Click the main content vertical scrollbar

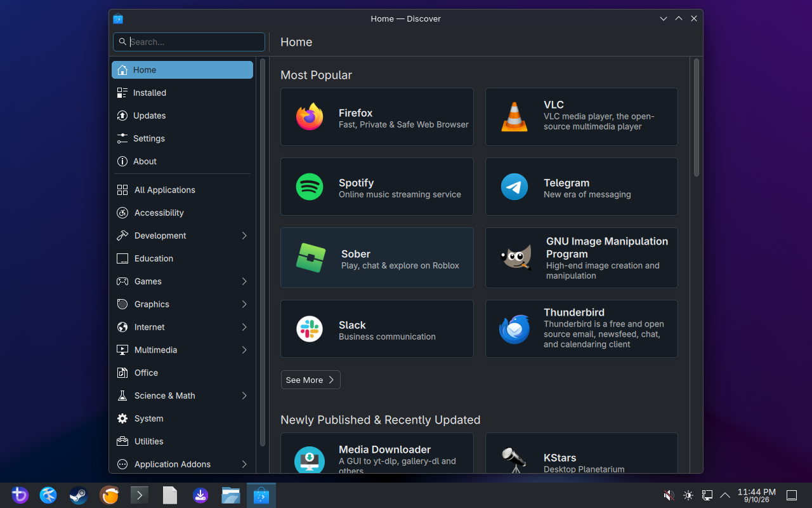[x=696, y=117]
